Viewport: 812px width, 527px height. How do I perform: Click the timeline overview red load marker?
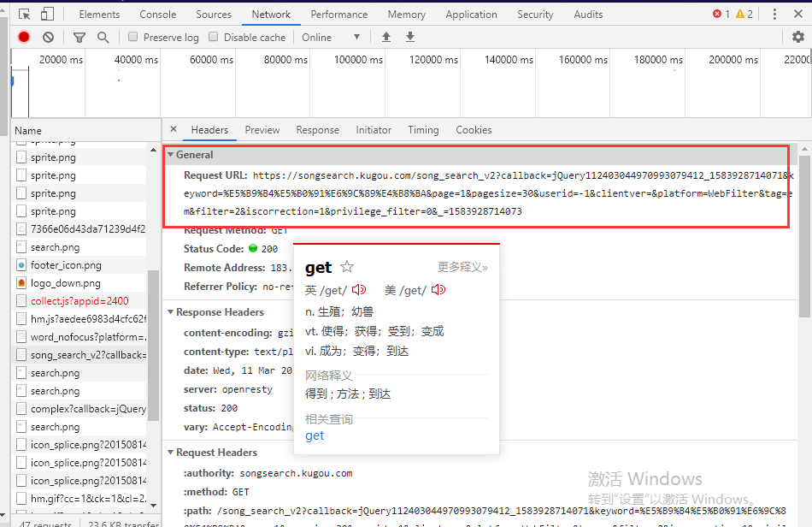tap(28, 91)
